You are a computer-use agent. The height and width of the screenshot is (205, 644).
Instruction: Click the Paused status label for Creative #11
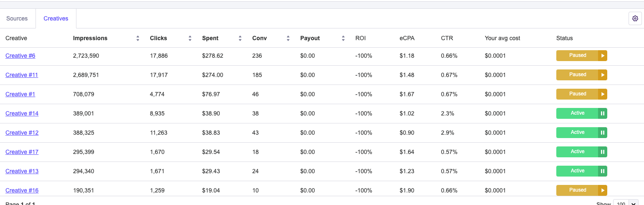pos(577,75)
